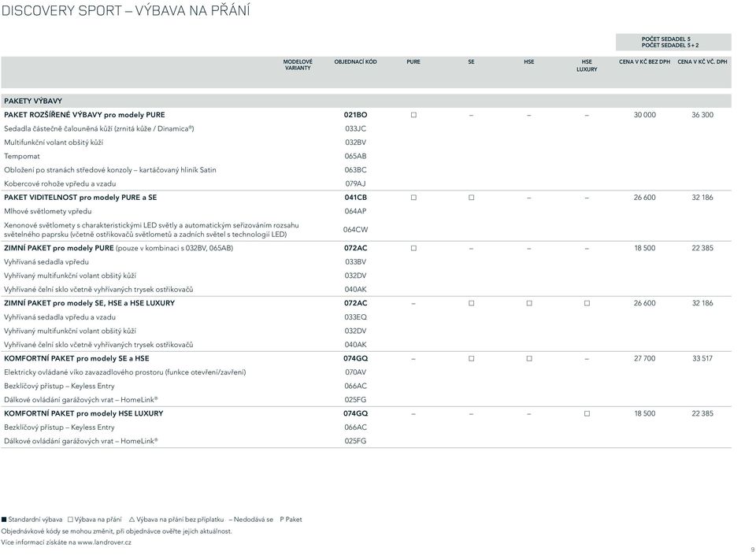This screenshot has height=555, width=756.
Task: Select "32 186" in the PAKET VIDITELNOST row
Action: point(702,198)
